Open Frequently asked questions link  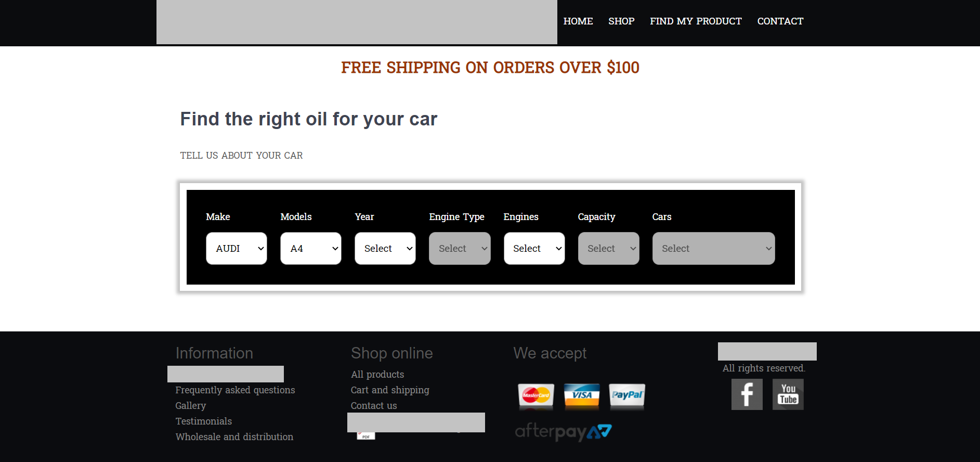point(235,390)
